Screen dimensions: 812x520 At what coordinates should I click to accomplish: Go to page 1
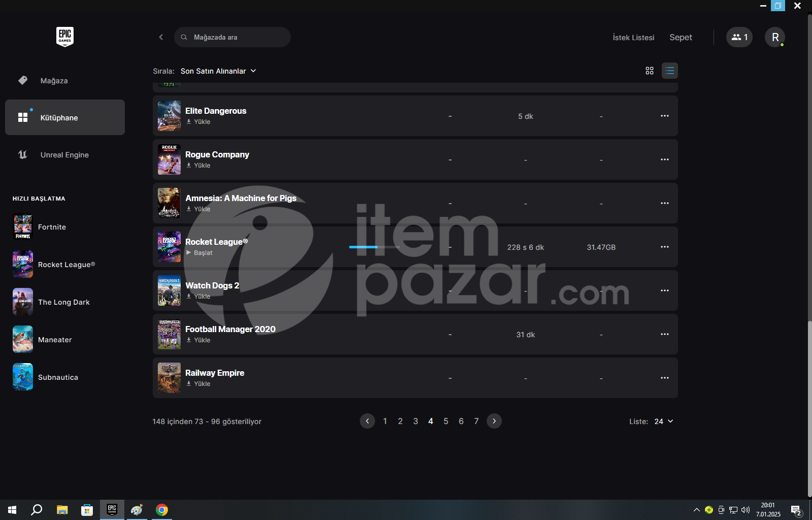[385, 421]
